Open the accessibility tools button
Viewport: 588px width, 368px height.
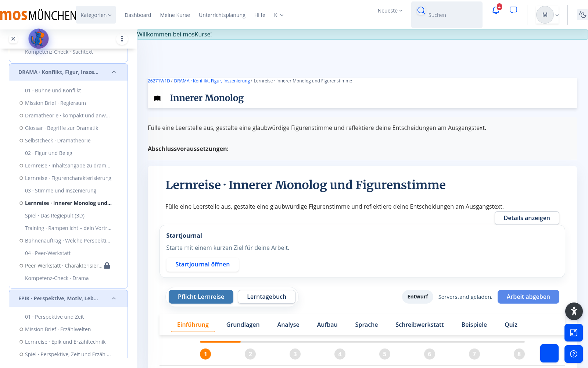click(x=574, y=311)
